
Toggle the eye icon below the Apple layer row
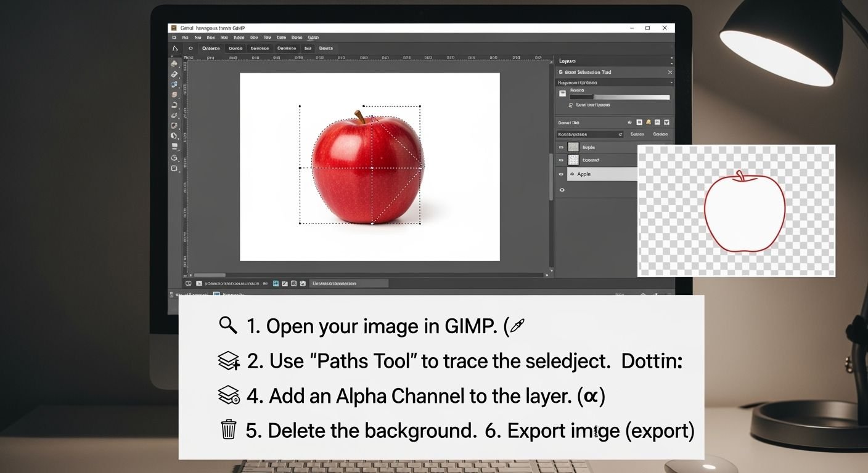point(562,190)
